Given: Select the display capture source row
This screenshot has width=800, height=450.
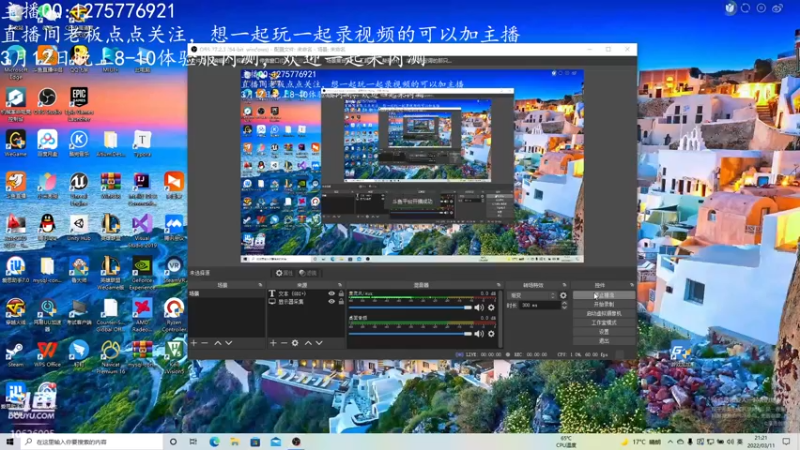Looking at the screenshot, I should (306, 302).
